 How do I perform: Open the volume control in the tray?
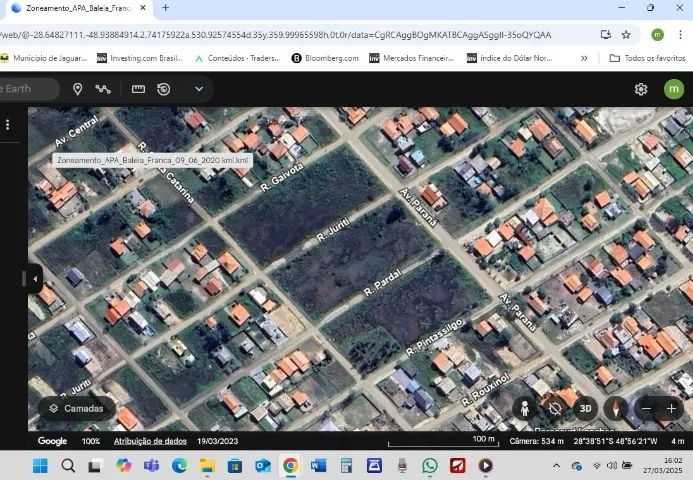click(612, 465)
